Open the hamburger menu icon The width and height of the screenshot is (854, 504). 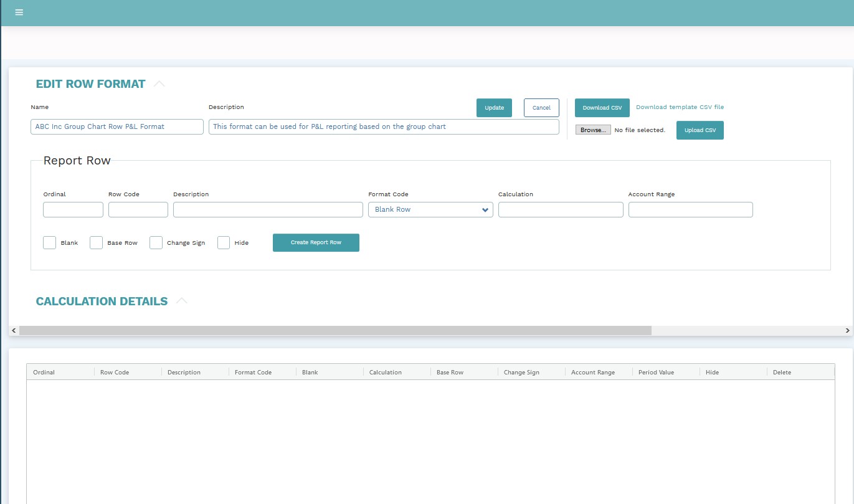tap(19, 12)
